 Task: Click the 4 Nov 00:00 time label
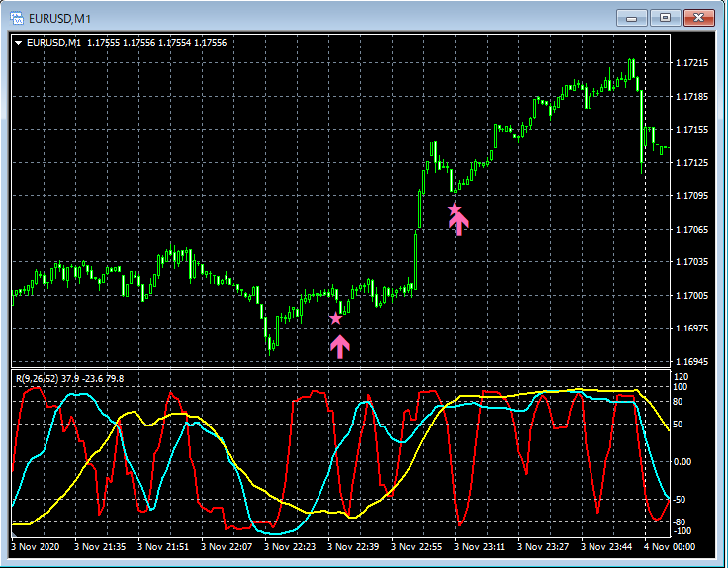tap(670, 546)
